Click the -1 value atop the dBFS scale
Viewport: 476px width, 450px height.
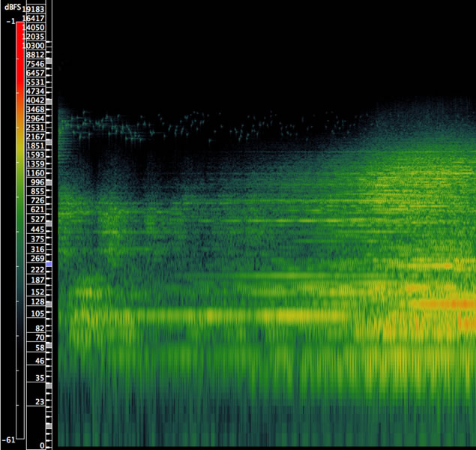click(9, 22)
